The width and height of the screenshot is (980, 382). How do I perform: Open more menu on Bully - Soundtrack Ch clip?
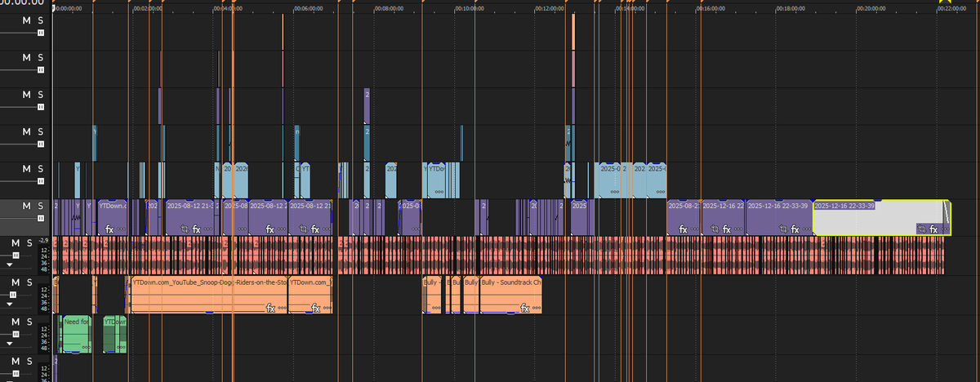coord(535,309)
